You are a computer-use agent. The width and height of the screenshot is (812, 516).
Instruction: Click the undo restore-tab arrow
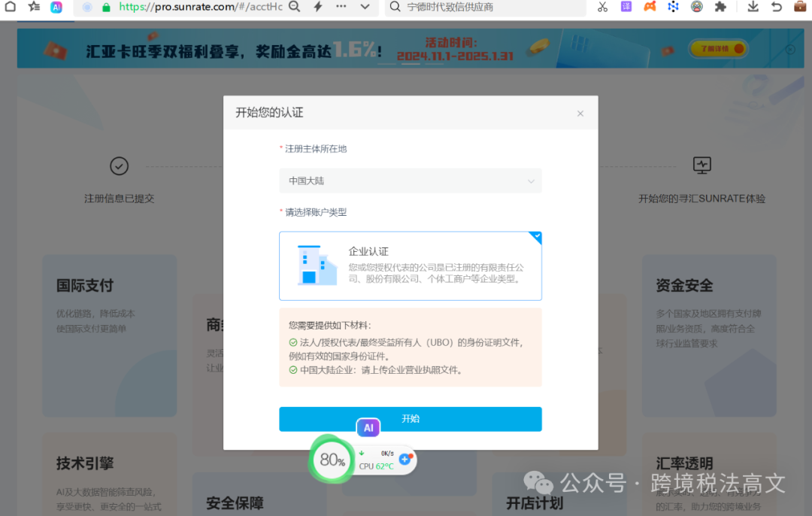pos(777,8)
